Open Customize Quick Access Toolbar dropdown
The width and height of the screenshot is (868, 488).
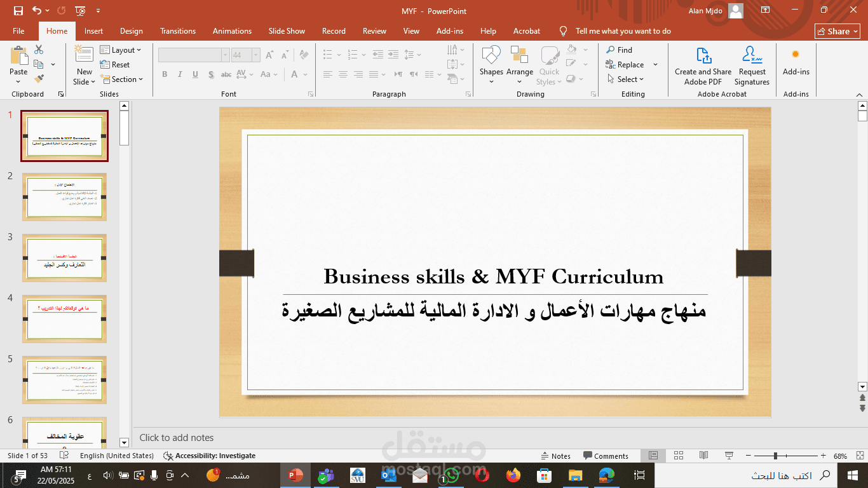coord(97,11)
